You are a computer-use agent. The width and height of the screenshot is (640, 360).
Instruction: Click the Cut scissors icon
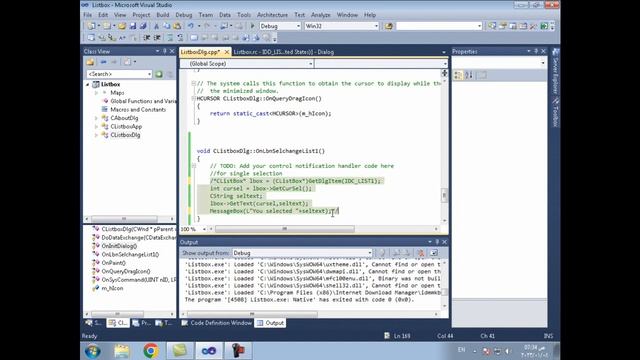pyautogui.click(x=156, y=26)
